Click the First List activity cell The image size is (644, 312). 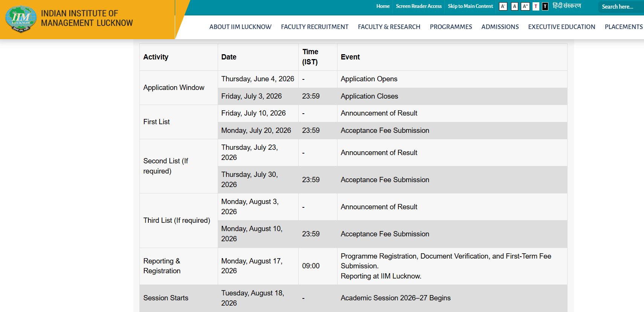tap(179, 122)
